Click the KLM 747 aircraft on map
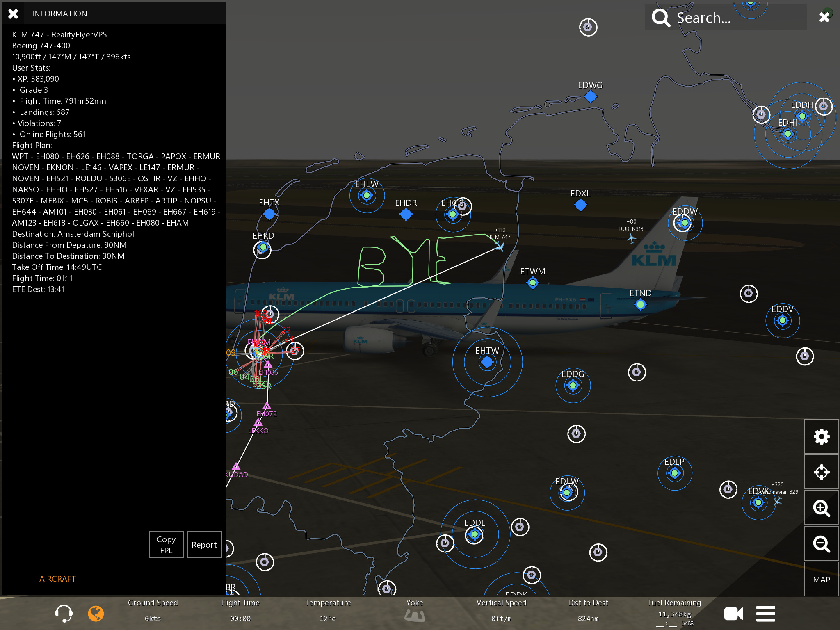 coord(499,246)
